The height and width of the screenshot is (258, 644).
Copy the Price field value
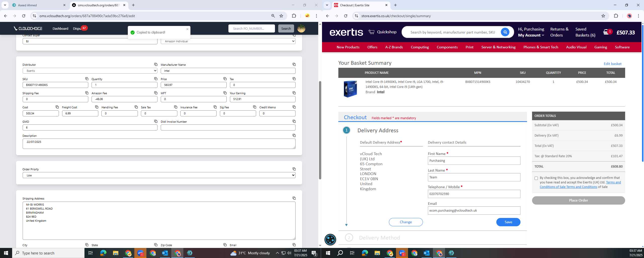point(225,79)
